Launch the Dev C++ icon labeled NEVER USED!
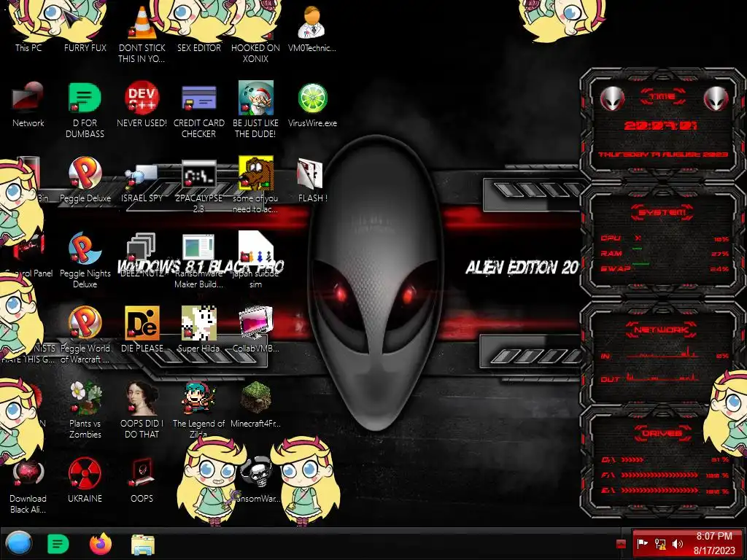 click(142, 98)
